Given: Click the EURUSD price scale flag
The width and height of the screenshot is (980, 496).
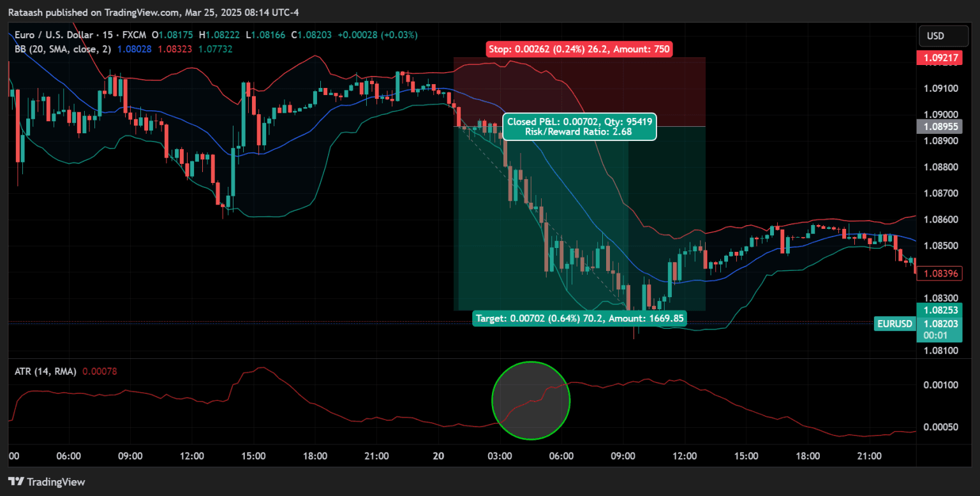Looking at the screenshot, I should [895, 324].
